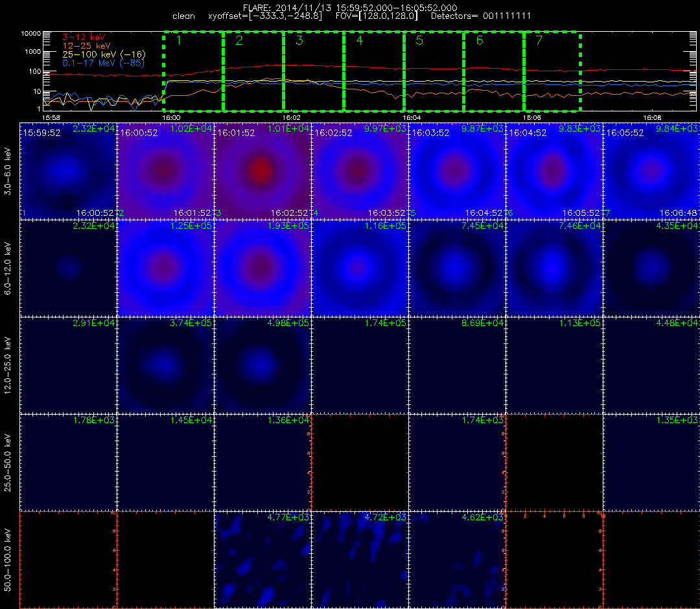This screenshot has width=700, height=609.
Task: Open the 6.0-12.0 keV image with peak 4.35E+04
Action: click(652, 269)
